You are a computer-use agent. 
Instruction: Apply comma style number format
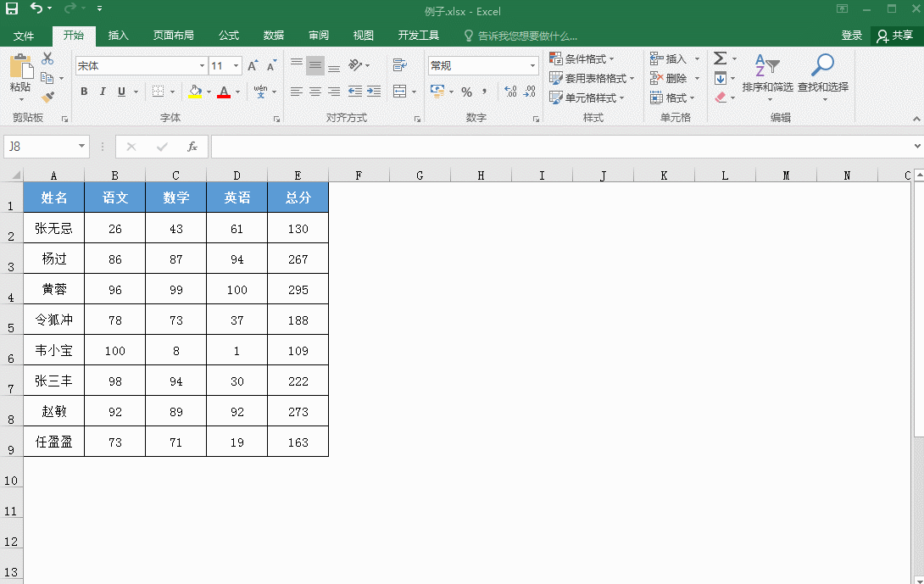coord(484,92)
